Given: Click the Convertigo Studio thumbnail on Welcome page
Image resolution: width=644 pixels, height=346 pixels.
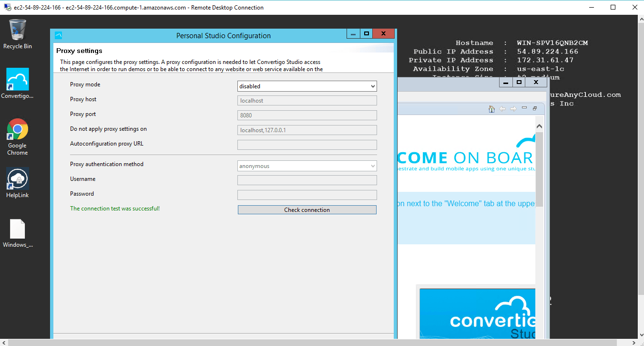Looking at the screenshot, I should coord(477,315).
